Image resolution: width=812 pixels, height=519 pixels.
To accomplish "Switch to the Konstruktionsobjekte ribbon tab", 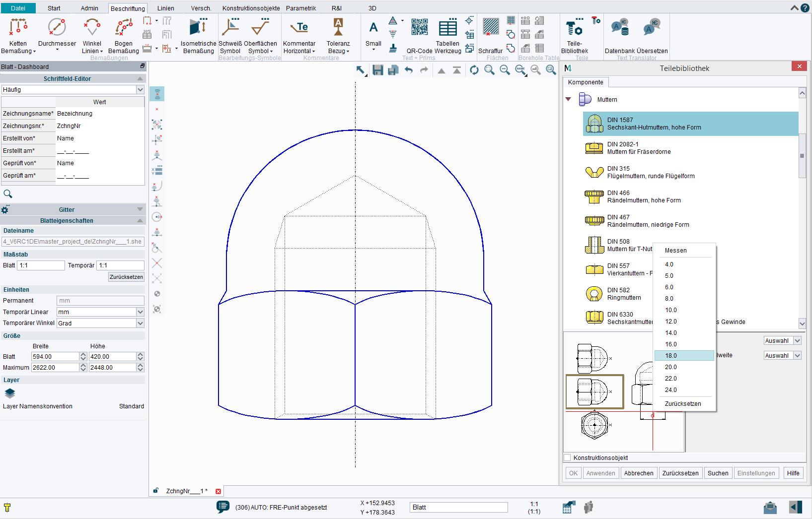I will coord(251,8).
